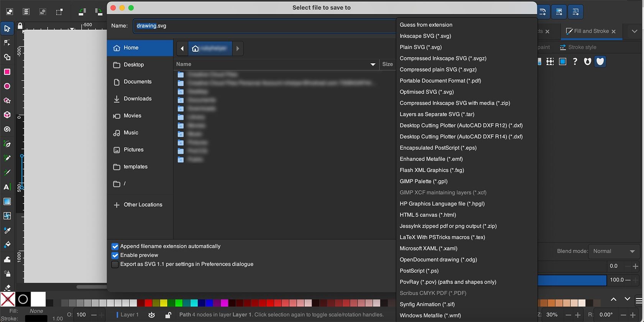The height and width of the screenshot is (322, 644).
Task: Click the file Name input field
Action: pyautogui.click(x=264, y=26)
